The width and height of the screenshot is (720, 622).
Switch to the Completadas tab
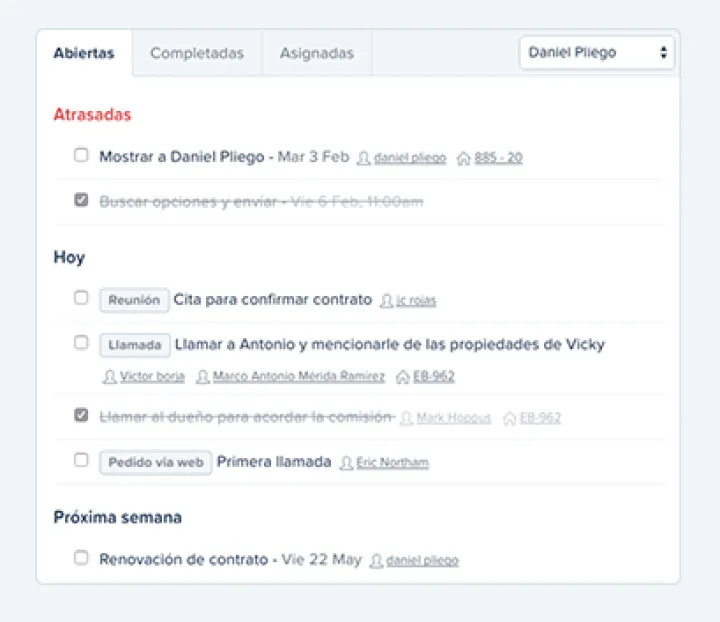[x=197, y=54]
